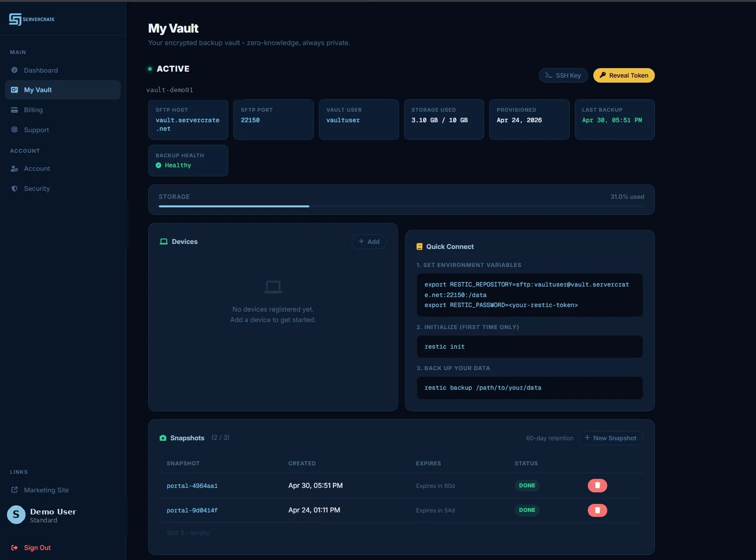Click the SFTP host vault.servercrate.net value
This screenshot has width=756, height=560.
(188, 124)
